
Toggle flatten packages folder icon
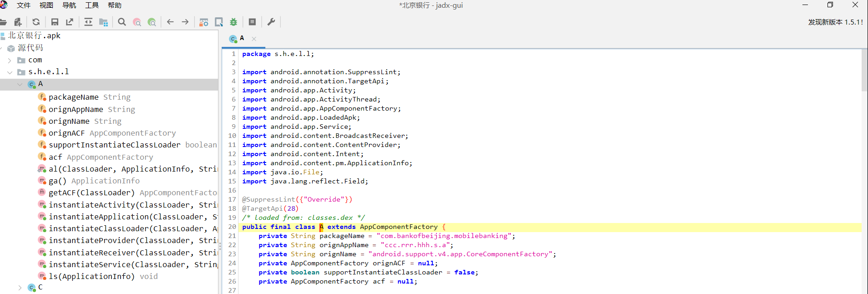tap(103, 22)
